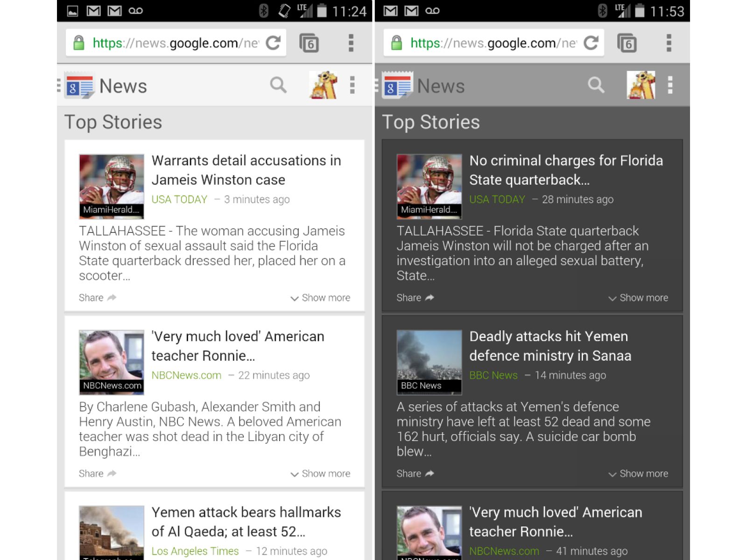The image size is (747, 560).
Task: Open teacher thumbnail in dark theme
Action: pyautogui.click(x=429, y=533)
